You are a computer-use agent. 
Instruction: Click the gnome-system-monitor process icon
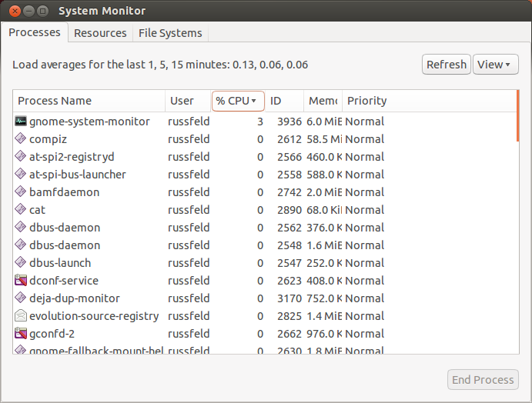[21, 122]
